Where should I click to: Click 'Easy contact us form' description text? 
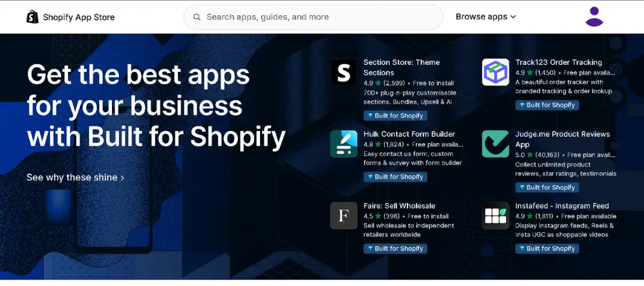pyautogui.click(x=413, y=158)
